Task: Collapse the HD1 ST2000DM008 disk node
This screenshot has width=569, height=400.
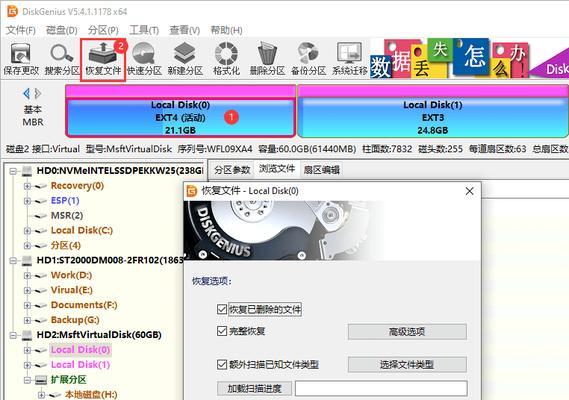Action: (x=13, y=260)
